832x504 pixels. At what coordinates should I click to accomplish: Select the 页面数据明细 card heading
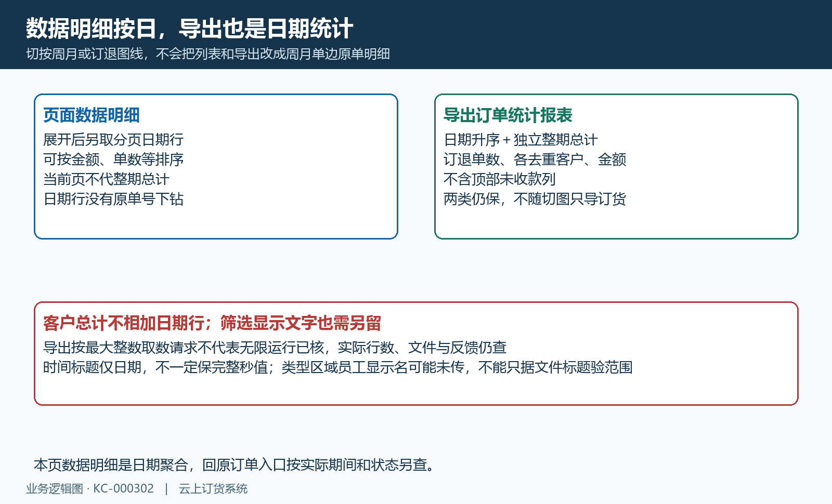tap(92, 115)
